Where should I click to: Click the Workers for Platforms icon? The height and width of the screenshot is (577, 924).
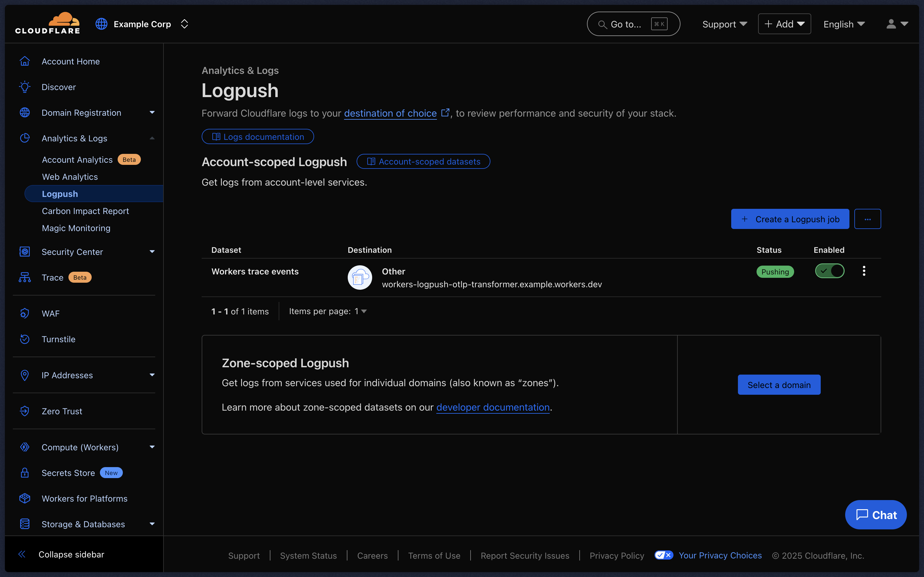click(x=25, y=498)
